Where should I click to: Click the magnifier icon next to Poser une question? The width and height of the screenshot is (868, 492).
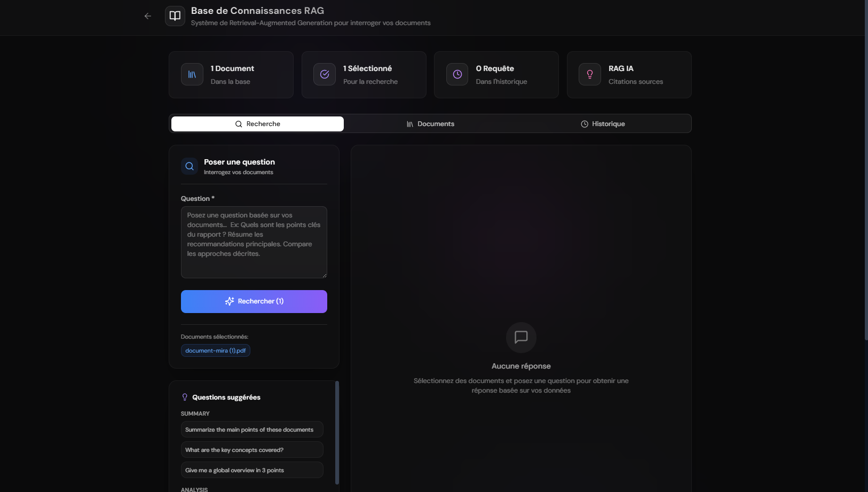(190, 166)
